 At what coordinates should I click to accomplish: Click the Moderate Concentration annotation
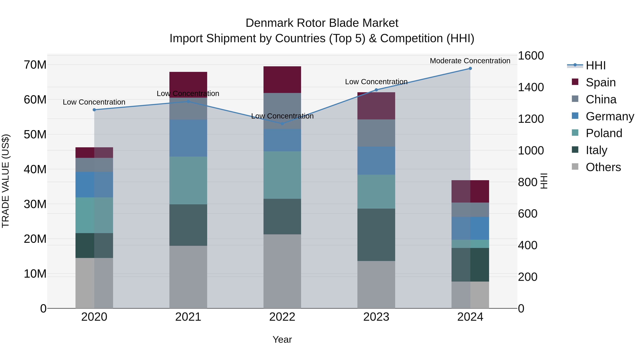coord(470,61)
